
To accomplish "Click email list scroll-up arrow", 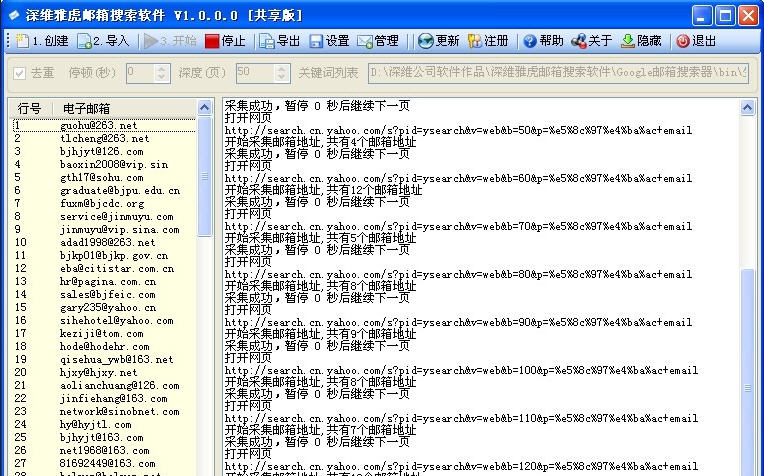I will 205,107.
